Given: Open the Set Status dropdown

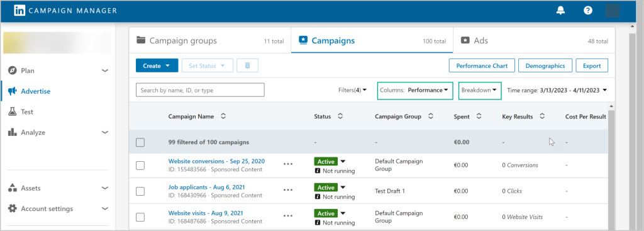Looking at the screenshot, I should click(x=208, y=65).
